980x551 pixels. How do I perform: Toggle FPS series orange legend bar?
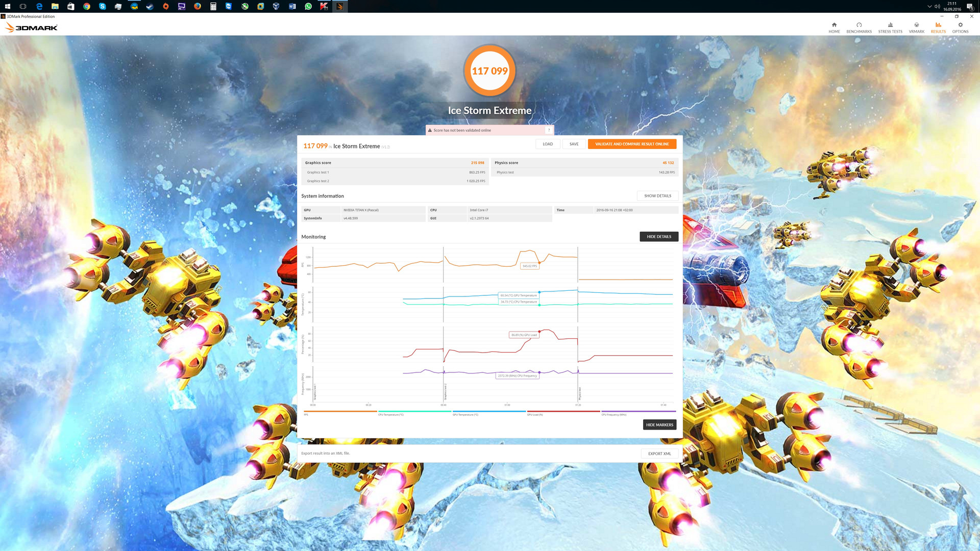(x=340, y=411)
